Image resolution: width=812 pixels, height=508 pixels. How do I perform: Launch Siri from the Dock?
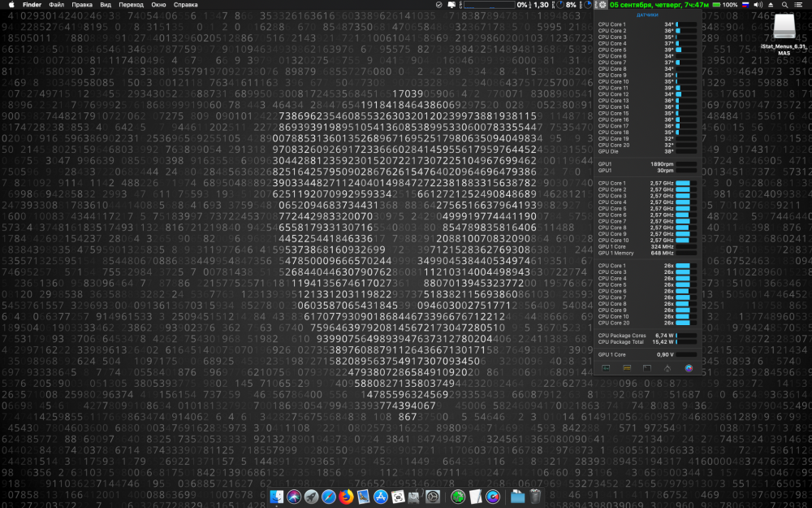tap(294, 497)
